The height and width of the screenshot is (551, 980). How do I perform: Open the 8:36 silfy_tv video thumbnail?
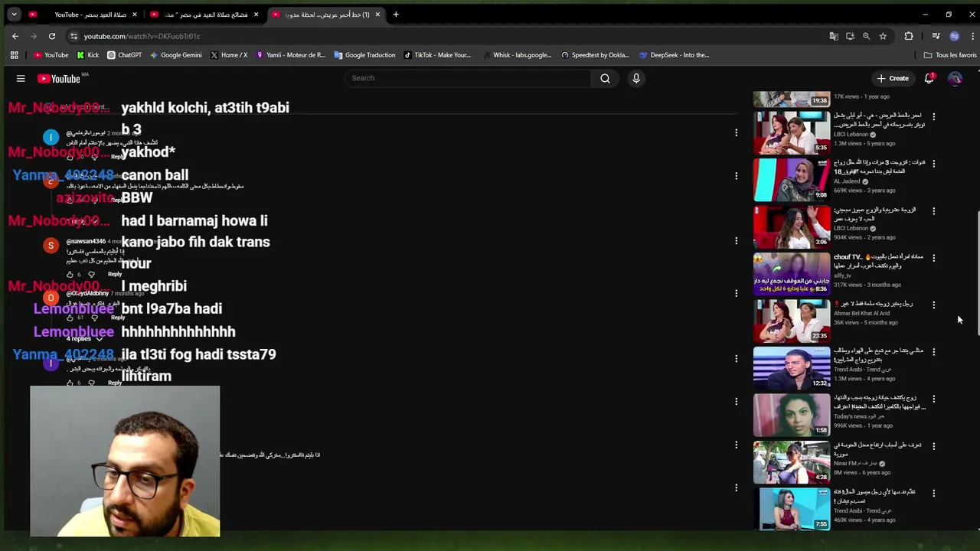point(792,273)
